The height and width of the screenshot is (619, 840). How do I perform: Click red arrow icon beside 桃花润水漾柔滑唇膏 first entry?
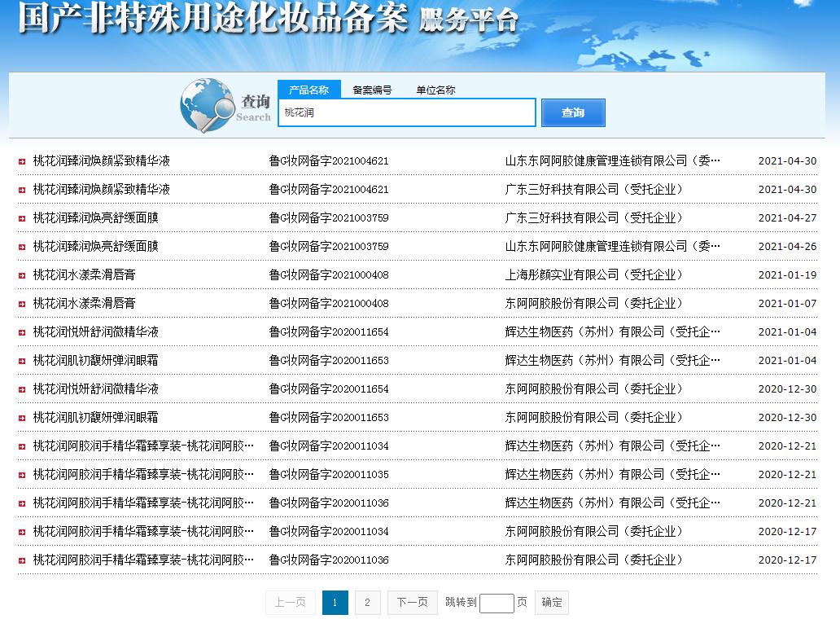(22, 275)
